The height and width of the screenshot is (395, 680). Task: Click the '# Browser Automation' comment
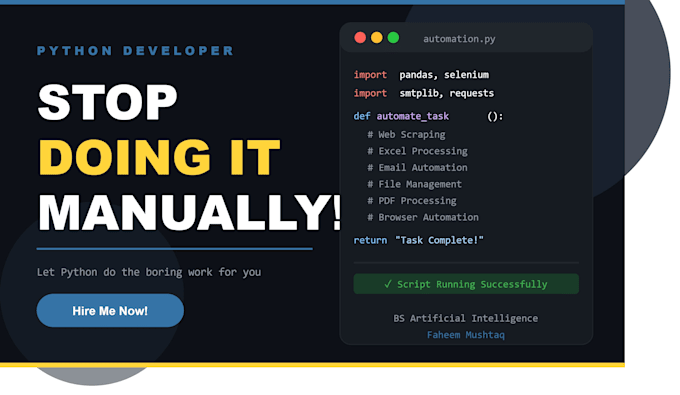[x=423, y=217]
